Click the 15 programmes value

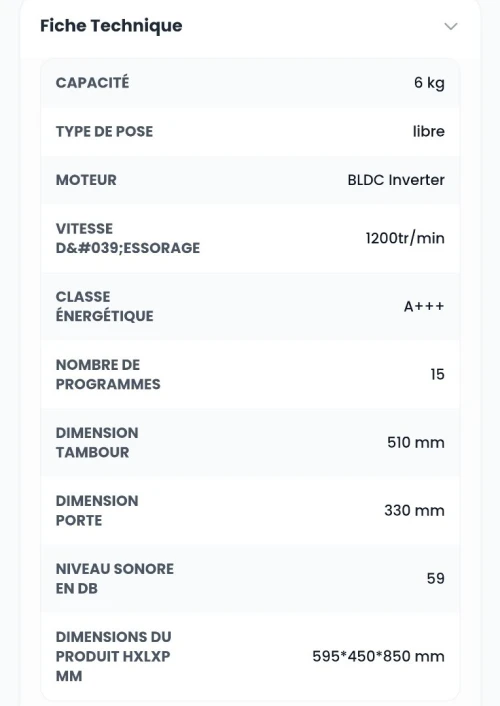point(437,374)
